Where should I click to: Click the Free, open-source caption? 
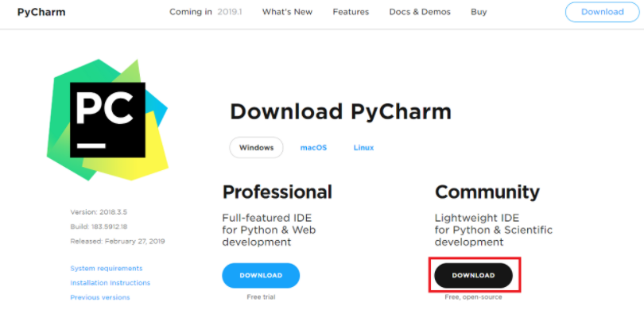point(473,297)
